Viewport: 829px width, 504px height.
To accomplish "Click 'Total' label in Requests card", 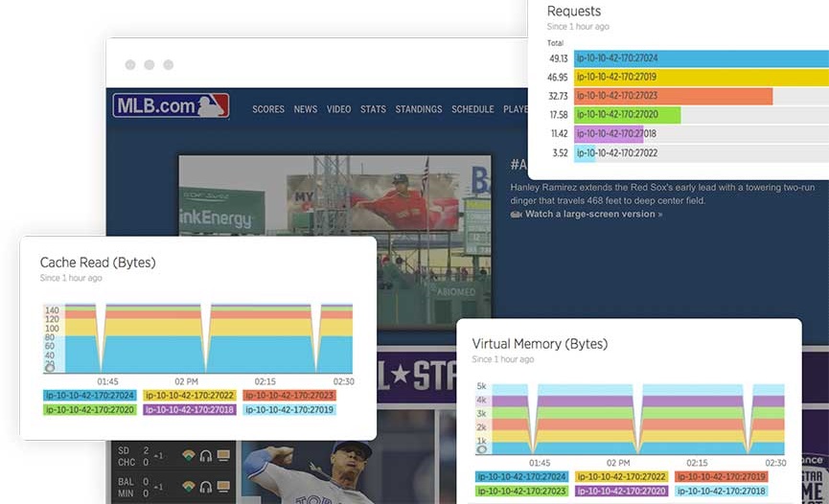I will (555, 43).
